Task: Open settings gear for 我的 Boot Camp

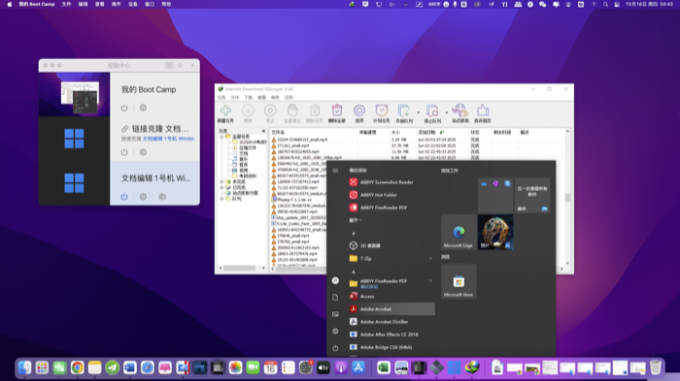Action: [x=143, y=107]
